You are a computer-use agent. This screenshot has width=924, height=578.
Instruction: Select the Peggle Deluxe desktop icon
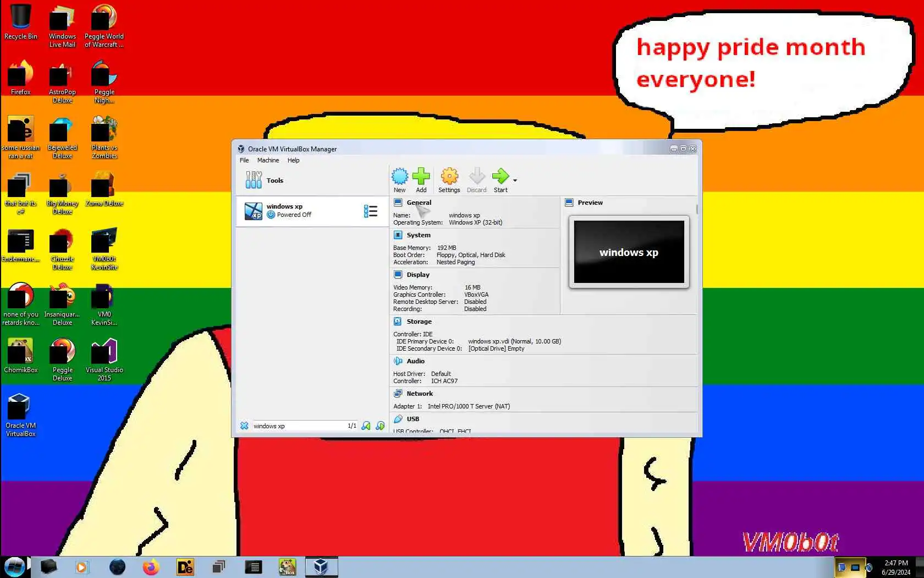(x=62, y=359)
